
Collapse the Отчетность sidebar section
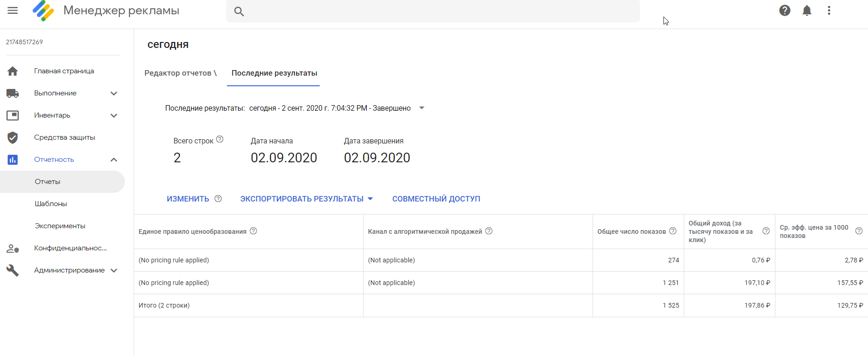click(114, 160)
